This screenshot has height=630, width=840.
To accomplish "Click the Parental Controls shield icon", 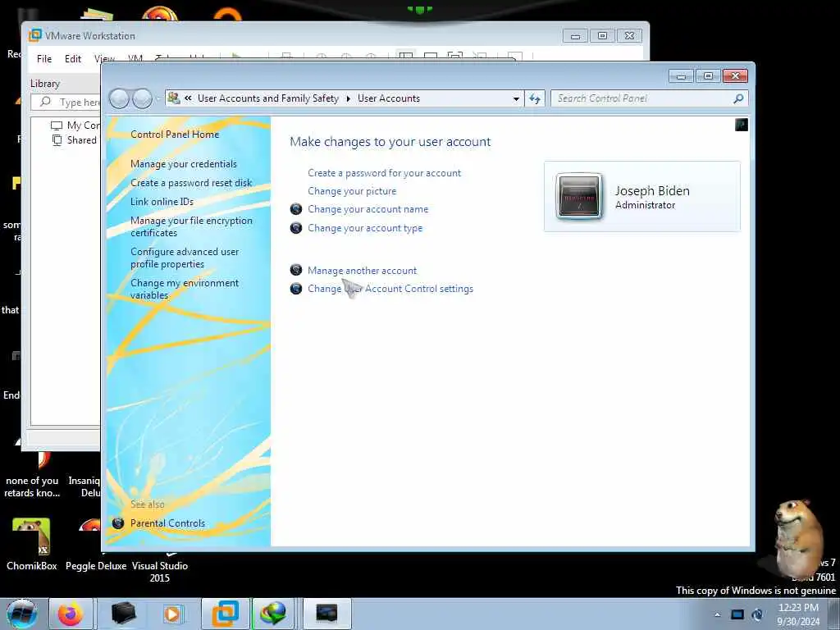I will coord(118,523).
